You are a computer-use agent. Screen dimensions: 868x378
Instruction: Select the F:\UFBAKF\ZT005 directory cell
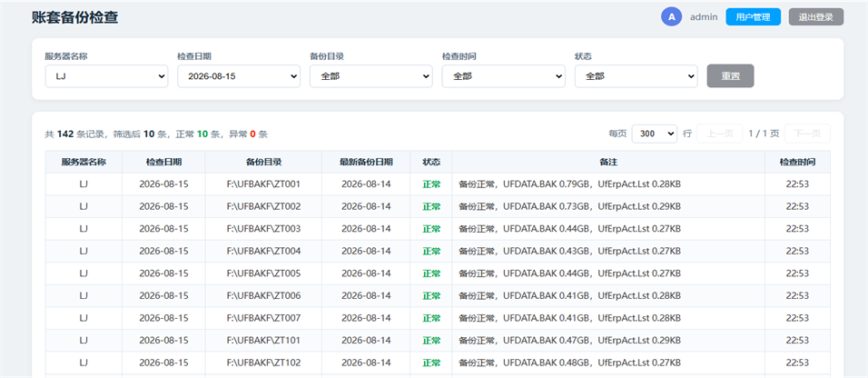pos(263,274)
